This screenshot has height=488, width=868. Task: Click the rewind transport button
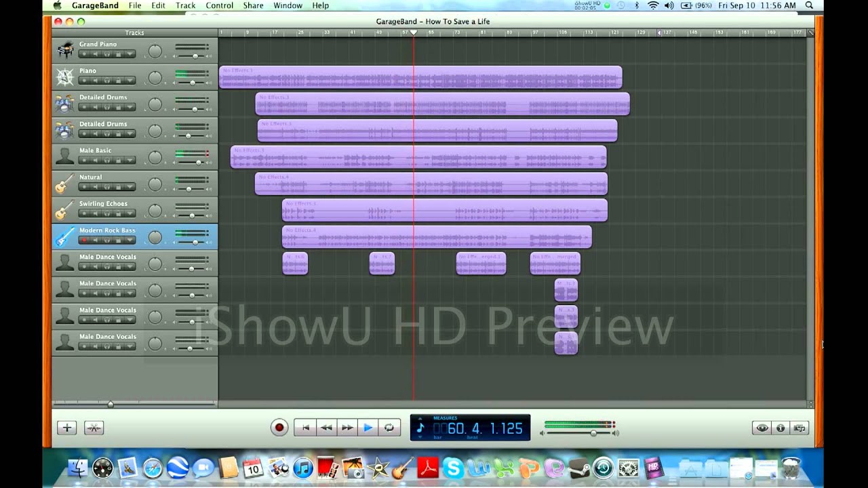coord(326,428)
